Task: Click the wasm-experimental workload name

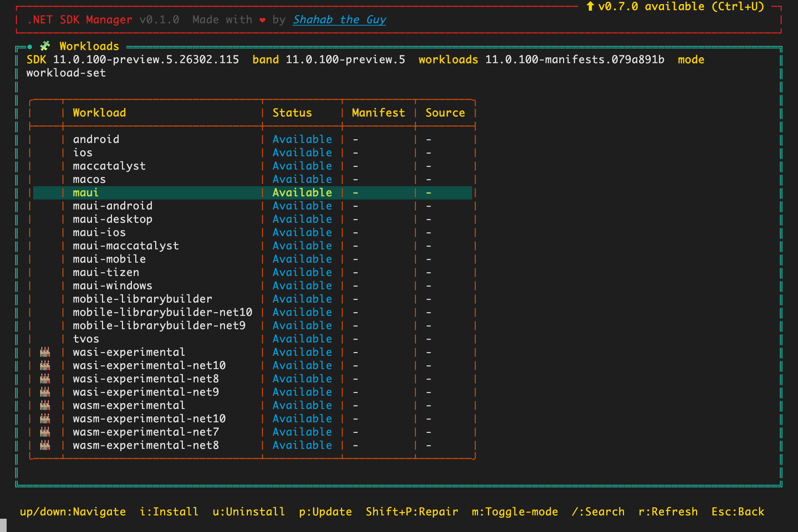Action: (129, 405)
